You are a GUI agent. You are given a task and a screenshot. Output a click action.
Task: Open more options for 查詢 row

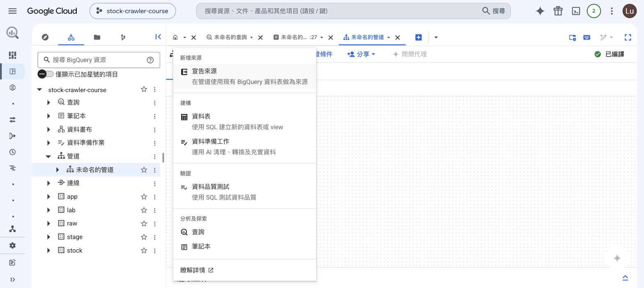click(154, 103)
